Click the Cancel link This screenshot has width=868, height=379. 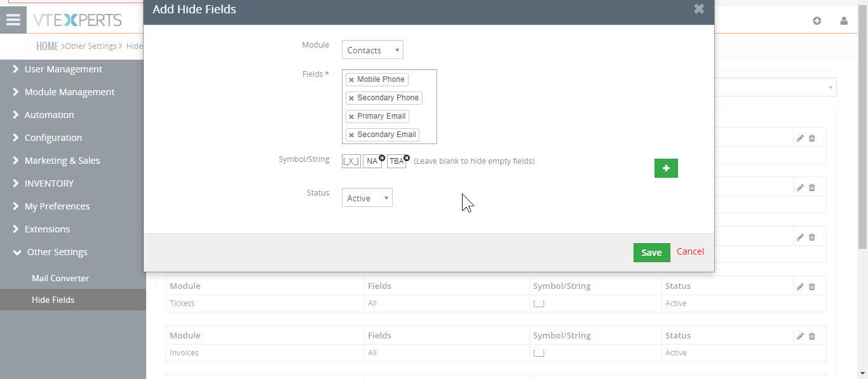[x=690, y=251]
